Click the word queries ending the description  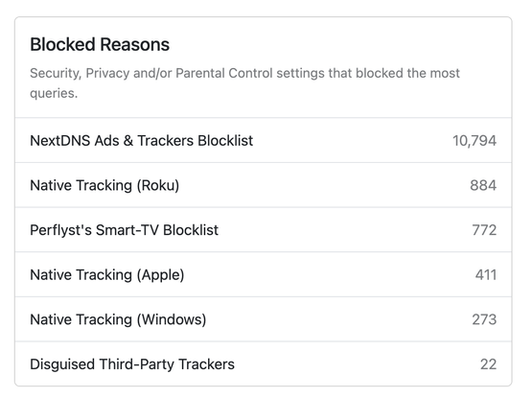pyautogui.click(x=54, y=93)
